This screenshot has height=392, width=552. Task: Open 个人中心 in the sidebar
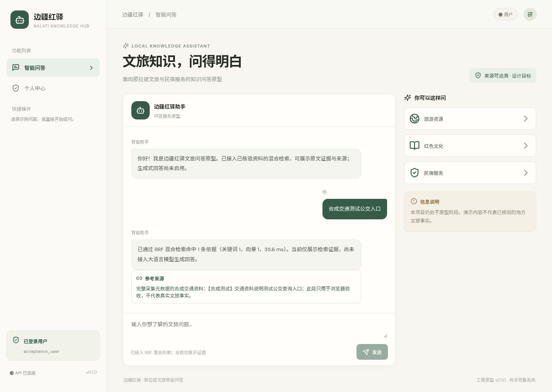coord(53,88)
